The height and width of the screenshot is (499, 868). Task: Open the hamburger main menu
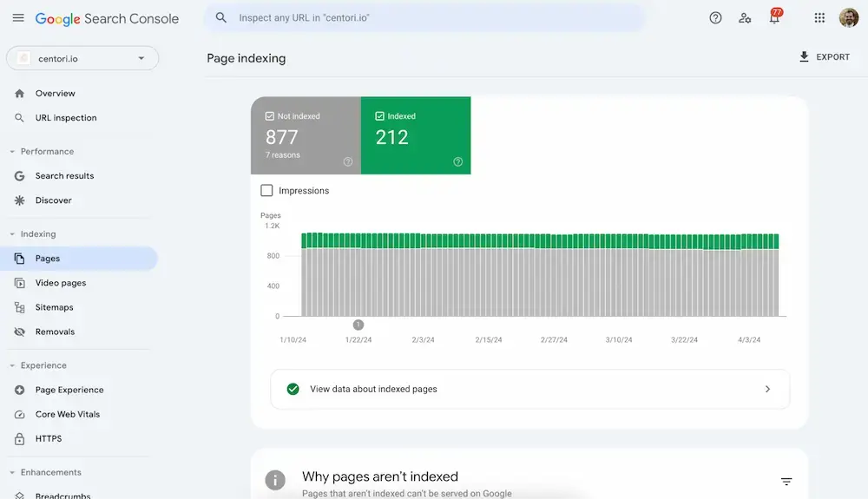tap(18, 18)
